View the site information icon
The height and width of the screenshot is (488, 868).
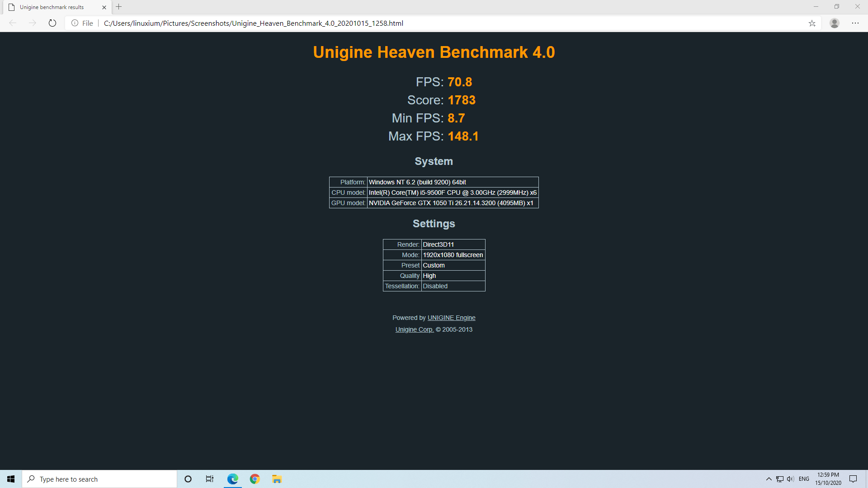coord(75,23)
